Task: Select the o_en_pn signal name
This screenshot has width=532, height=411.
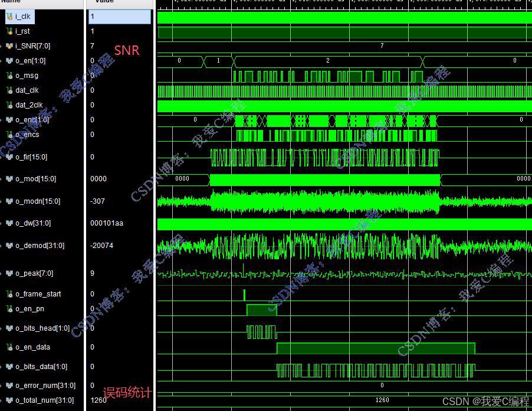Action: coord(30,309)
